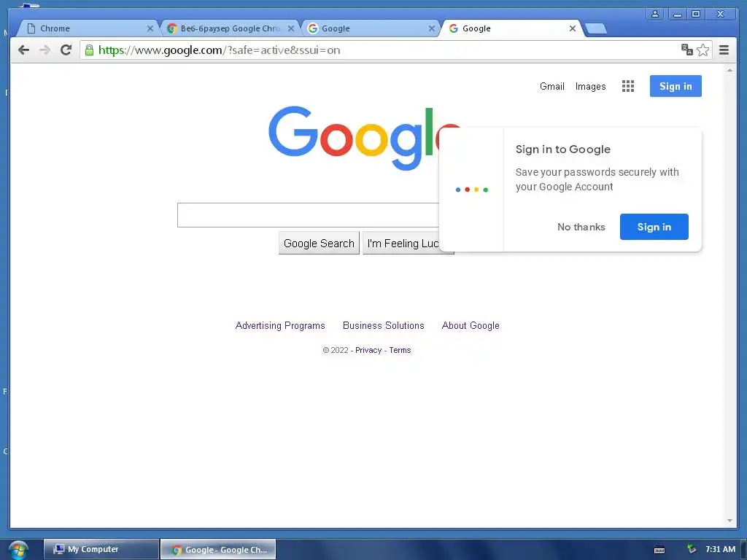This screenshot has height=560, width=747.
Task: Click the I'm Feeling Lucky button
Action: point(401,244)
